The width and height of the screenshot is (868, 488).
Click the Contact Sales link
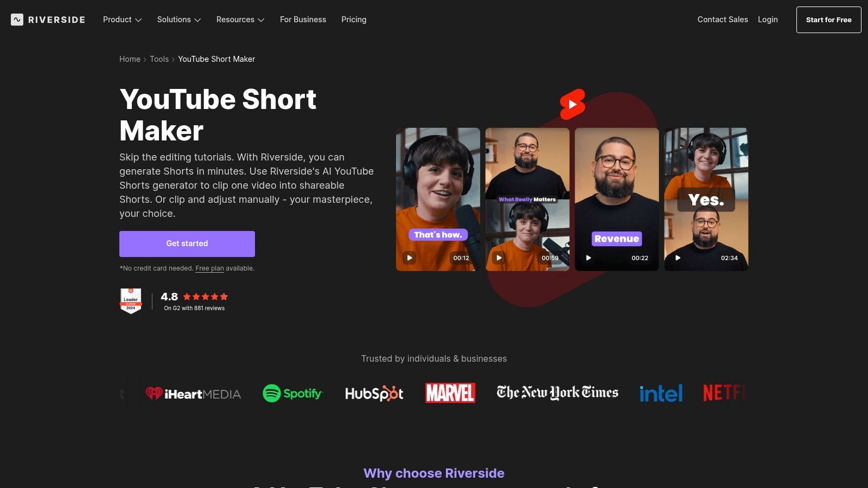(723, 20)
